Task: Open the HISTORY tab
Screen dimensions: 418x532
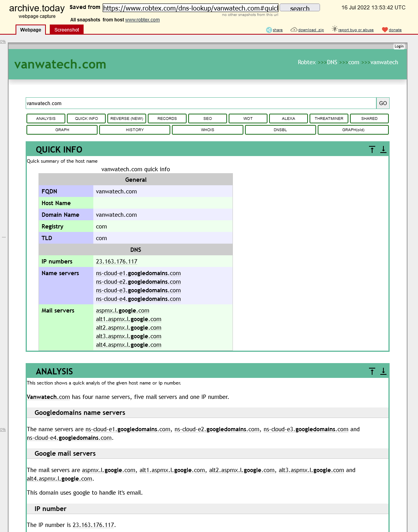Action: click(x=135, y=130)
